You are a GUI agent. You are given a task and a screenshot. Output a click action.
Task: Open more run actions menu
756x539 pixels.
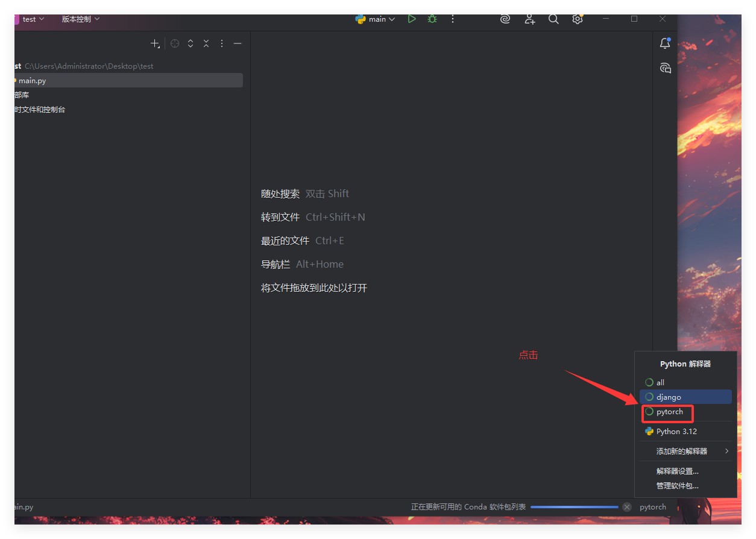(x=453, y=19)
